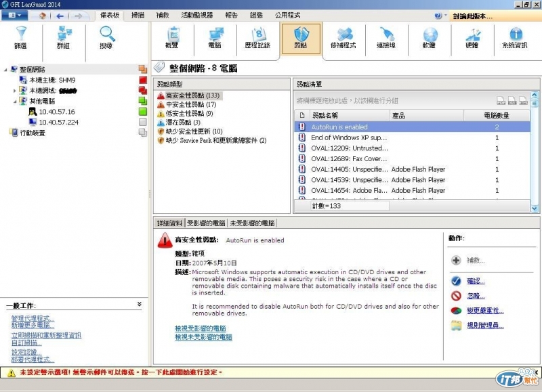Switch to the 公用程式 utilities tab
Screen dimensions: 542x392
pyautogui.click(x=287, y=15)
